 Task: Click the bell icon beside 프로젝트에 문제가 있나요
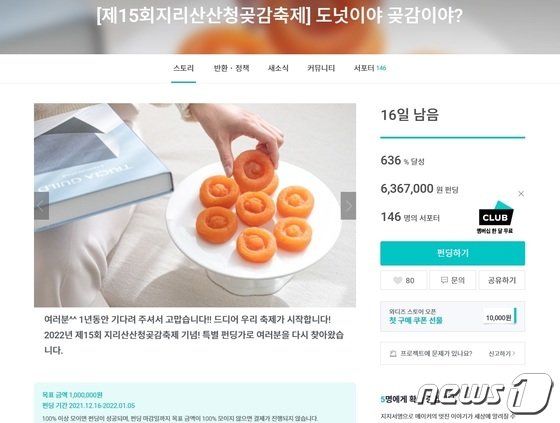pyautogui.click(x=393, y=354)
